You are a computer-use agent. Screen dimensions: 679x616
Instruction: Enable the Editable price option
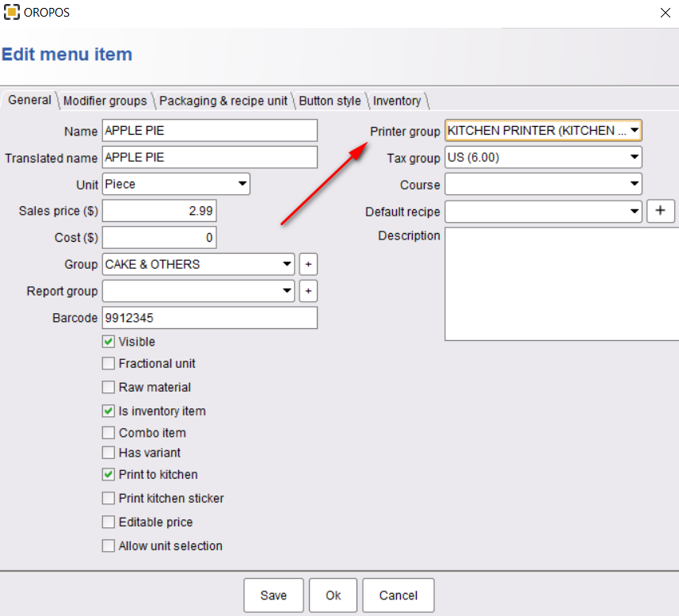pos(109,522)
